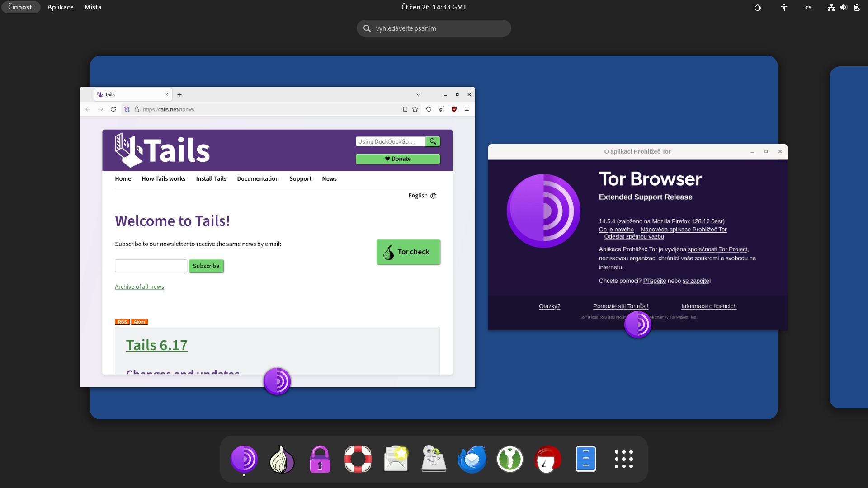This screenshot has height=488, width=868.
Task: Click the tails.net address bar
Action: (x=271, y=109)
